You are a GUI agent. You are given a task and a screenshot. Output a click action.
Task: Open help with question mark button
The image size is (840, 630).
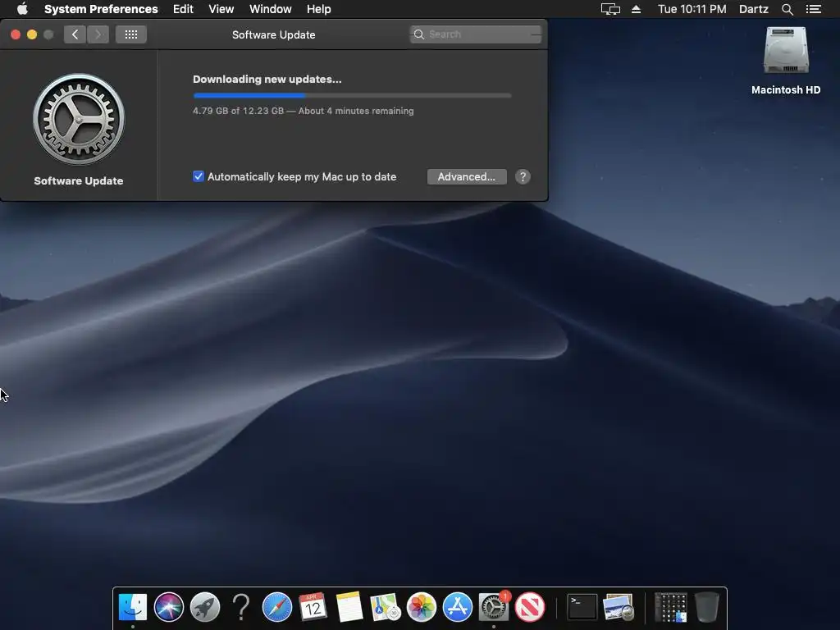point(523,177)
